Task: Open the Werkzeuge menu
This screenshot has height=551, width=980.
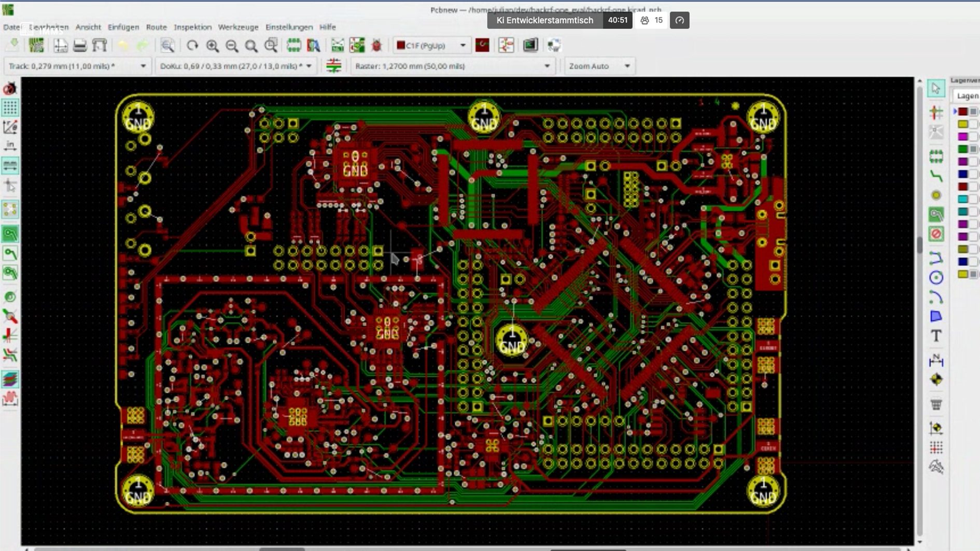Action: 238,27
